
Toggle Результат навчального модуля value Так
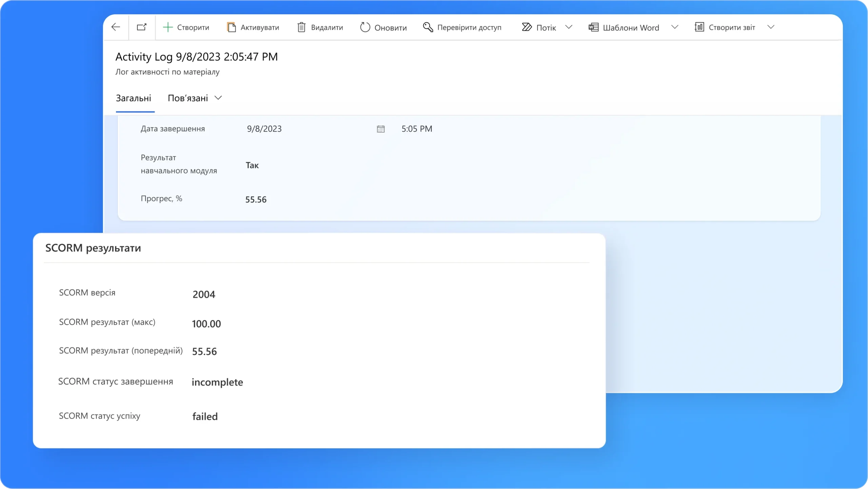coord(252,165)
